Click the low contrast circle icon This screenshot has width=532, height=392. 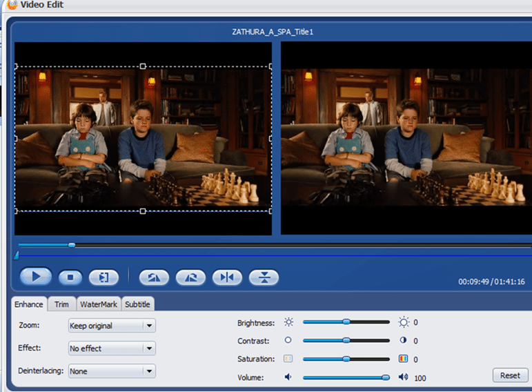tap(288, 340)
